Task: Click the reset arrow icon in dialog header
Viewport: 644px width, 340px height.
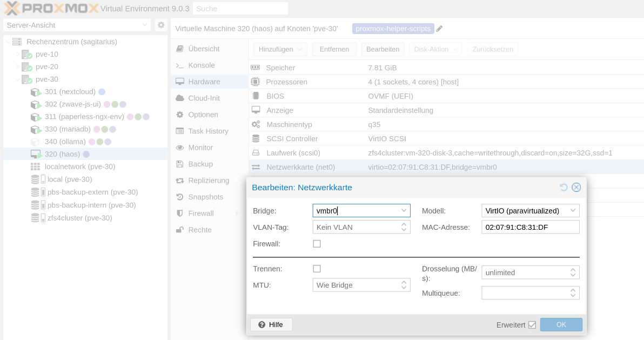Action: click(x=563, y=187)
